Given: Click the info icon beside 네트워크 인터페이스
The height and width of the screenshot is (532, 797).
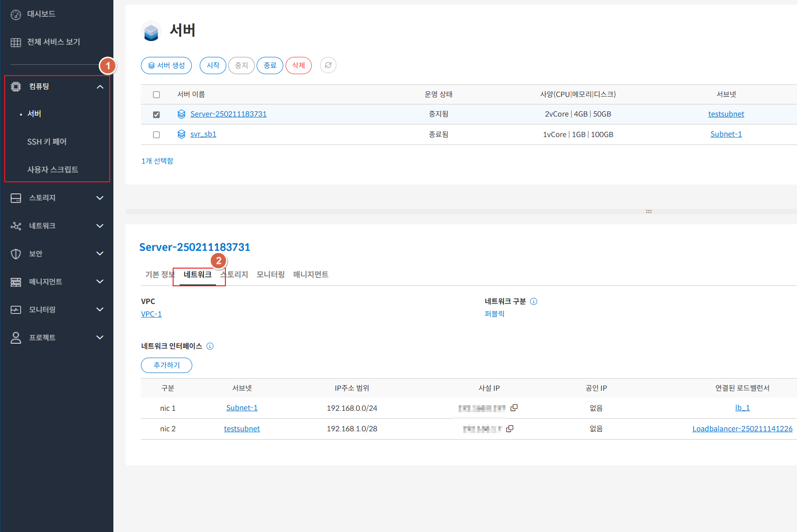Looking at the screenshot, I should pos(210,346).
